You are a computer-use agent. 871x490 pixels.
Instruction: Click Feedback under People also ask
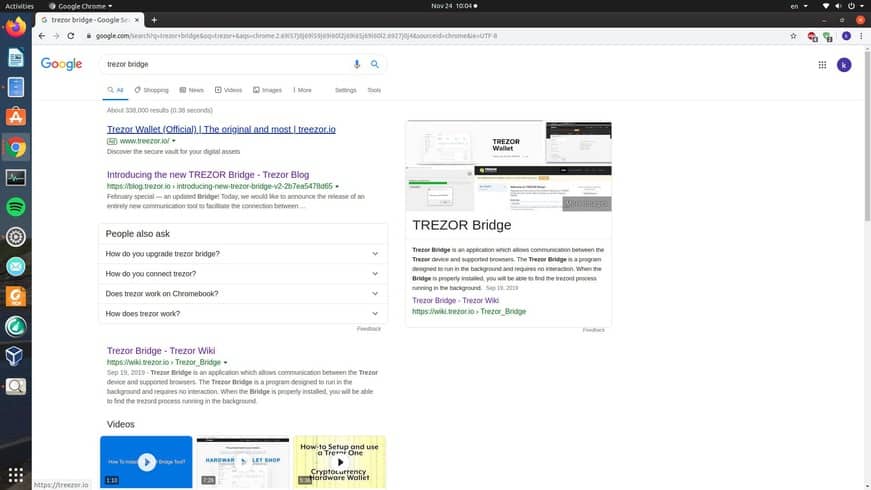pos(369,329)
